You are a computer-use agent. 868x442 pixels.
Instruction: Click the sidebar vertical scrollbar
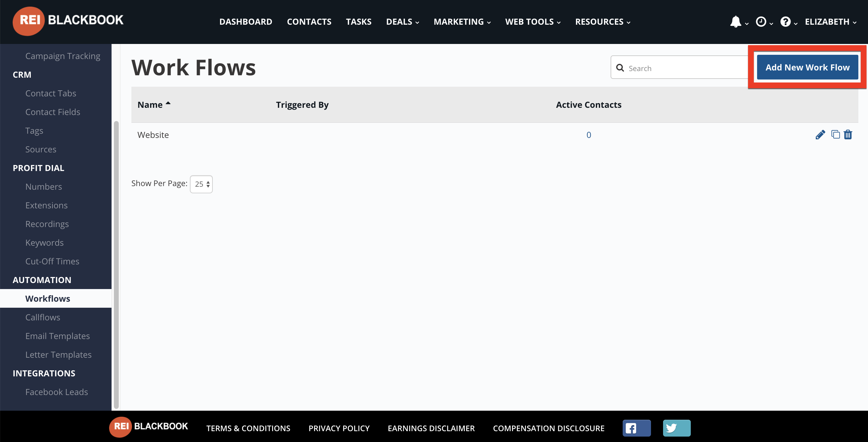pyautogui.click(x=116, y=264)
